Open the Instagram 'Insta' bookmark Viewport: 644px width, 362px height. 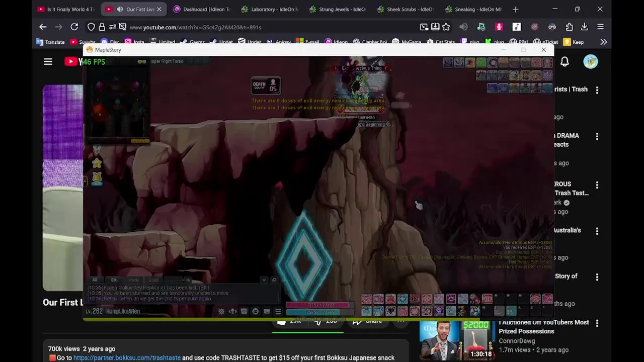[134, 42]
